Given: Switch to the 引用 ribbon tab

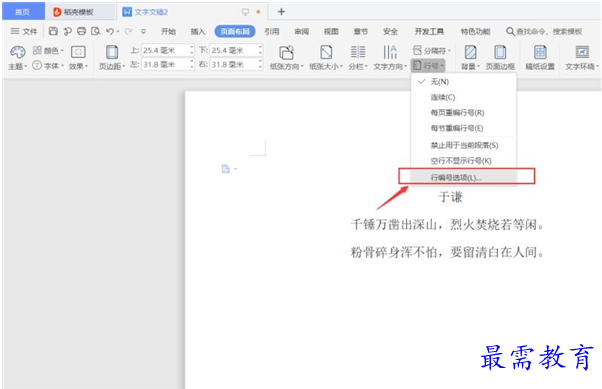Looking at the screenshot, I should tap(271, 31).
